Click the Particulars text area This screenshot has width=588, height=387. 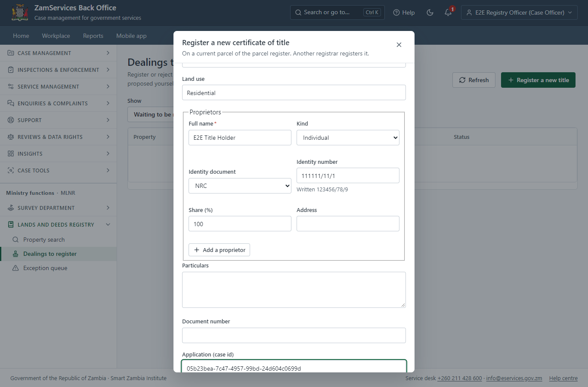[x=294, y=290]
